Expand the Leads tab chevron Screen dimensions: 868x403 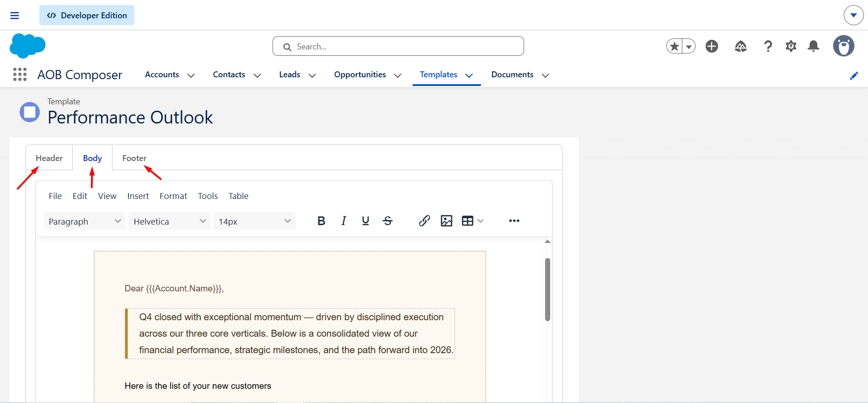[312, 75]
